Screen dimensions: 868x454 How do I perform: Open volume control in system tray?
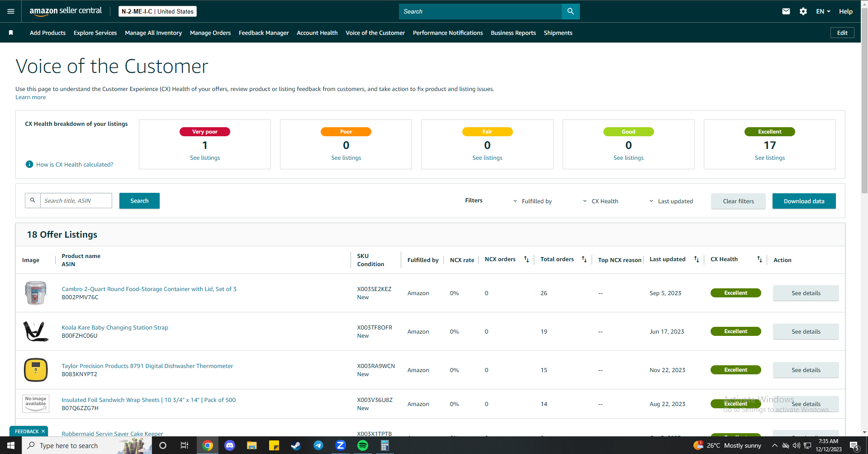pyautogui.click(x=797, y=446)
